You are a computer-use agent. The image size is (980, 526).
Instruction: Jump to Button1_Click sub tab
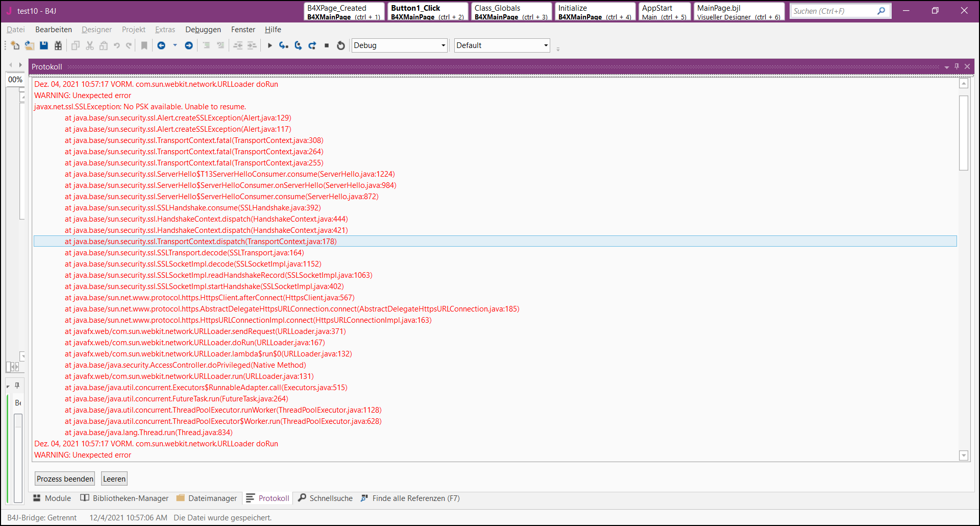(428, 12)
